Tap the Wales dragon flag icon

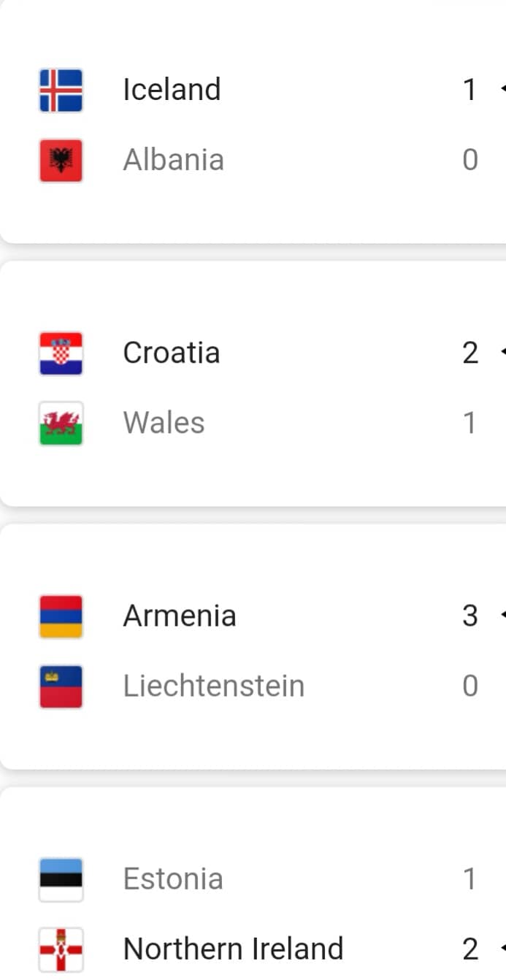[x=61, y=423]
